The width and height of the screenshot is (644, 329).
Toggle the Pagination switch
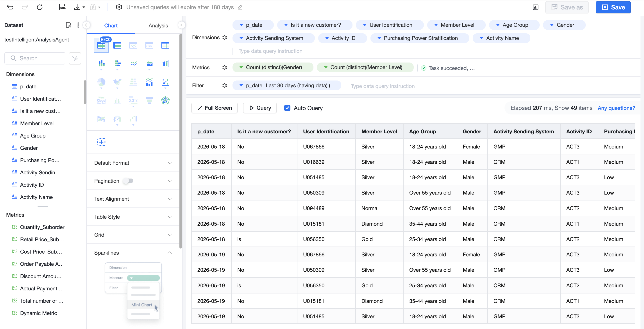tap(128, 181)
